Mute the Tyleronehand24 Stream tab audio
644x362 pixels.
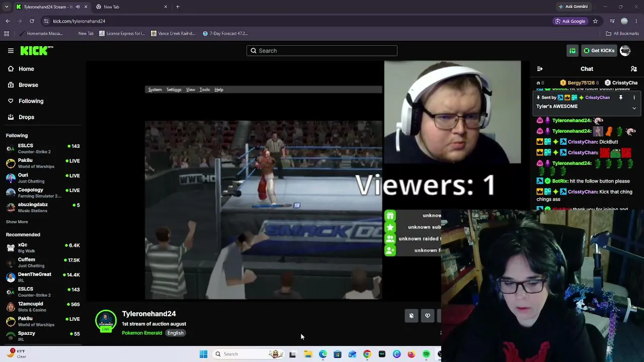(x=76, y=7)
